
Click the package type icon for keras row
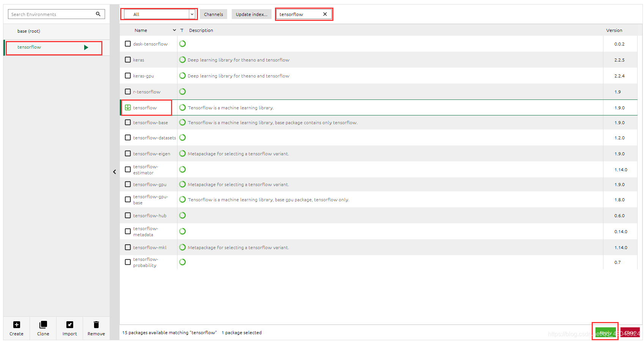[182, 60]
